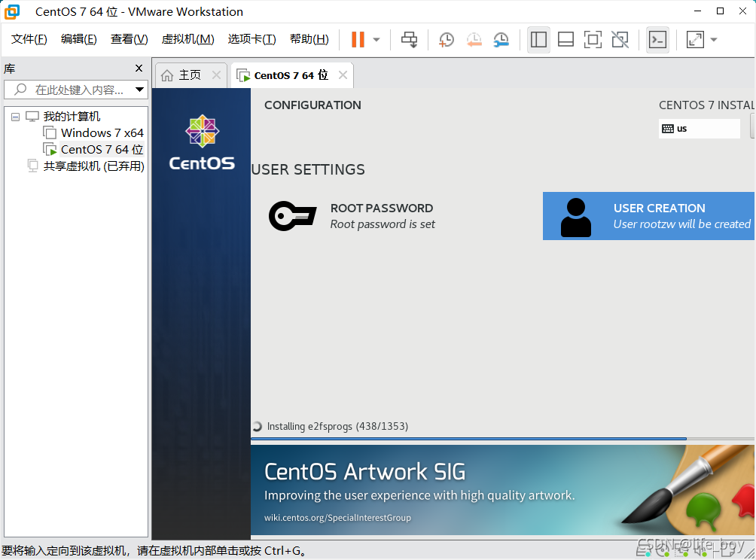The width and height of the screenshot is (756, 560).
Task: Enter full screen mode icon
Action: click(x=593, y=40)
